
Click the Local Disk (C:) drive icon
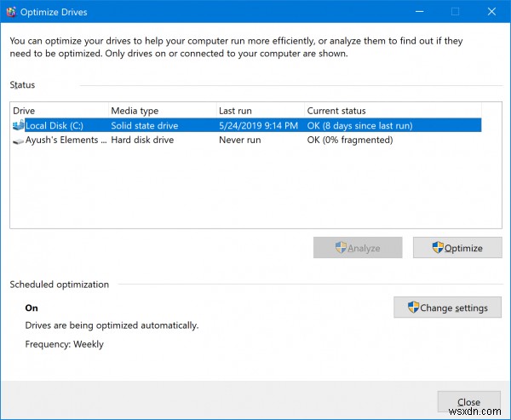coord(18,125)
